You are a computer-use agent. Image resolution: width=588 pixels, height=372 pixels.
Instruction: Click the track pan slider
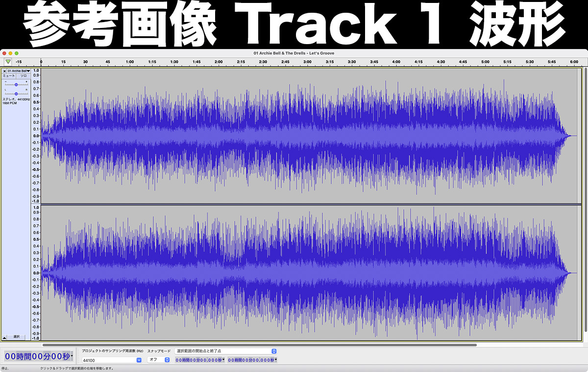16,93
